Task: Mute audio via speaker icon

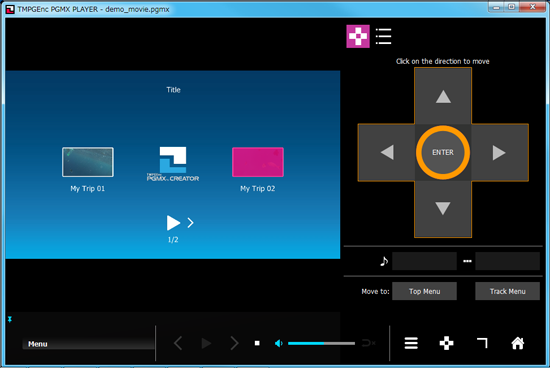Action: (x=279, y=343)
